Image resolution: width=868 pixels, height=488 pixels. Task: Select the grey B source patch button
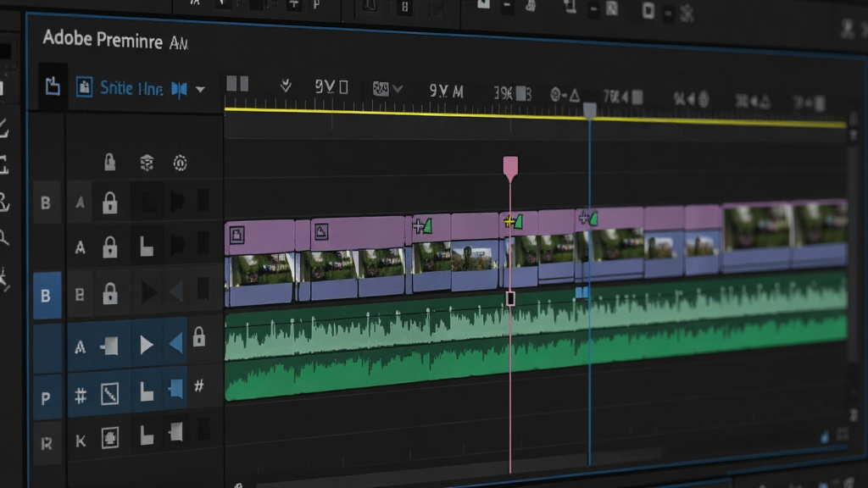click(46, 203)
